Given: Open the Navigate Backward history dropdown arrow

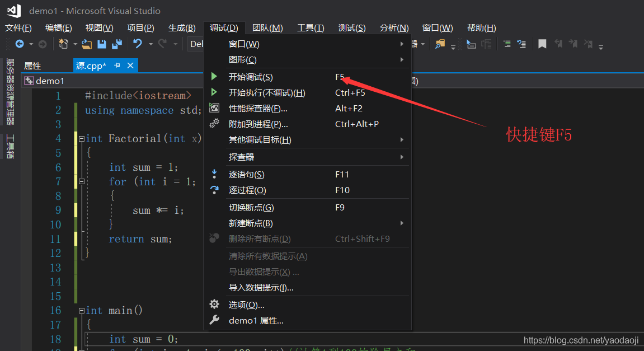Looking at the screenshot, I should tap(31, 44).
